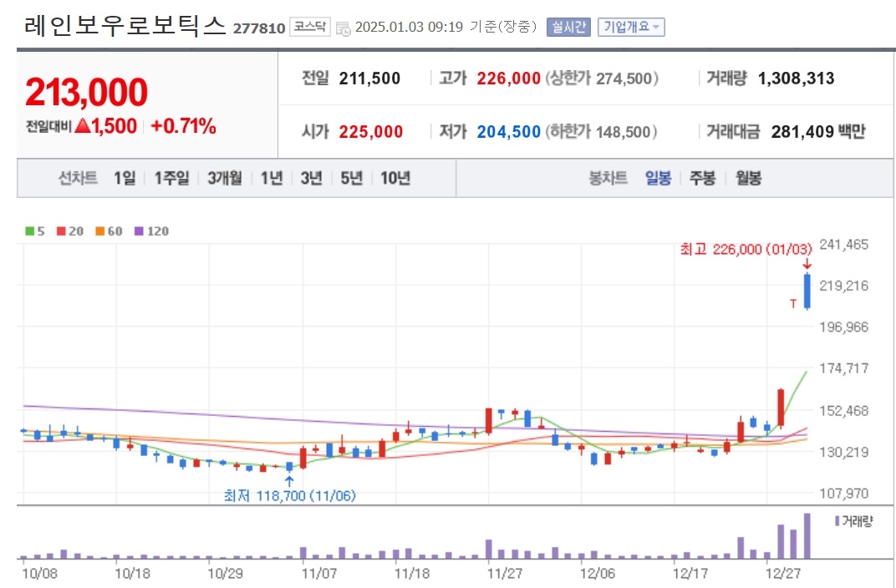Image resolution: width=896 pixels, height=588 pixels.
Task: Click the 107,970 price axis label
Action: (844, 494)
